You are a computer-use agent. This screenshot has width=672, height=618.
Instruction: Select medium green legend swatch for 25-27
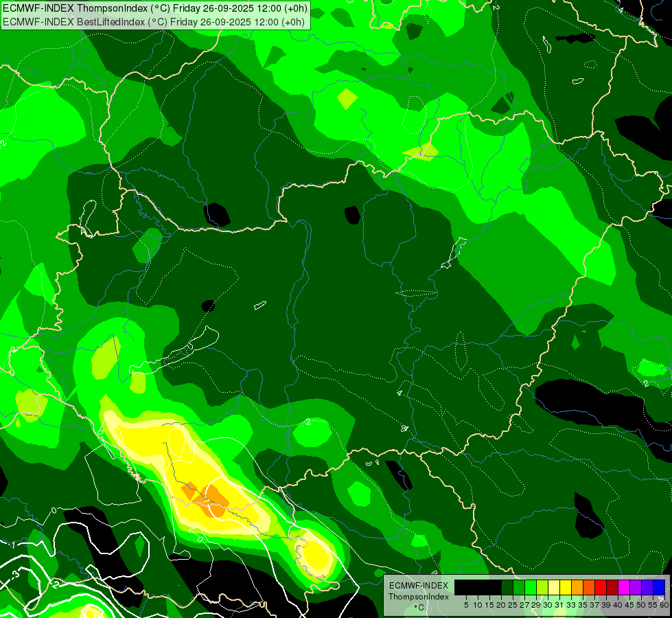(519, 587)
